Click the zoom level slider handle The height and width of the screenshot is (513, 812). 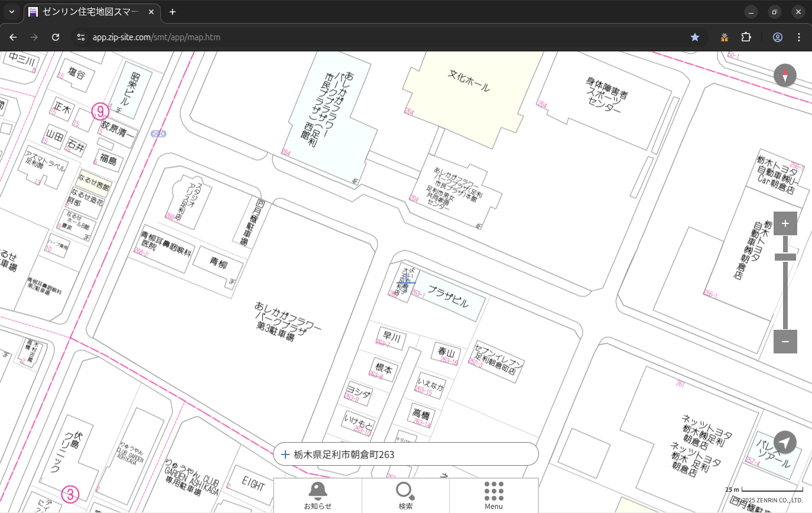(x=785, y=257)
